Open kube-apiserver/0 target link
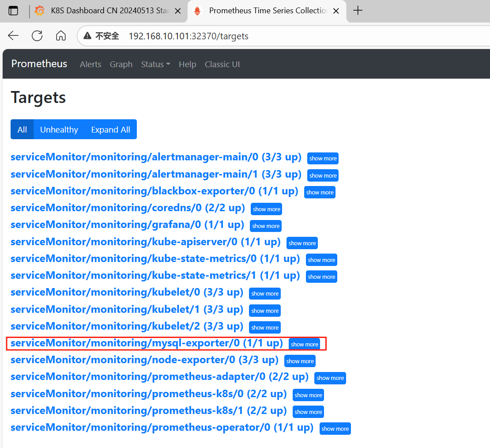 pos(146,242)
